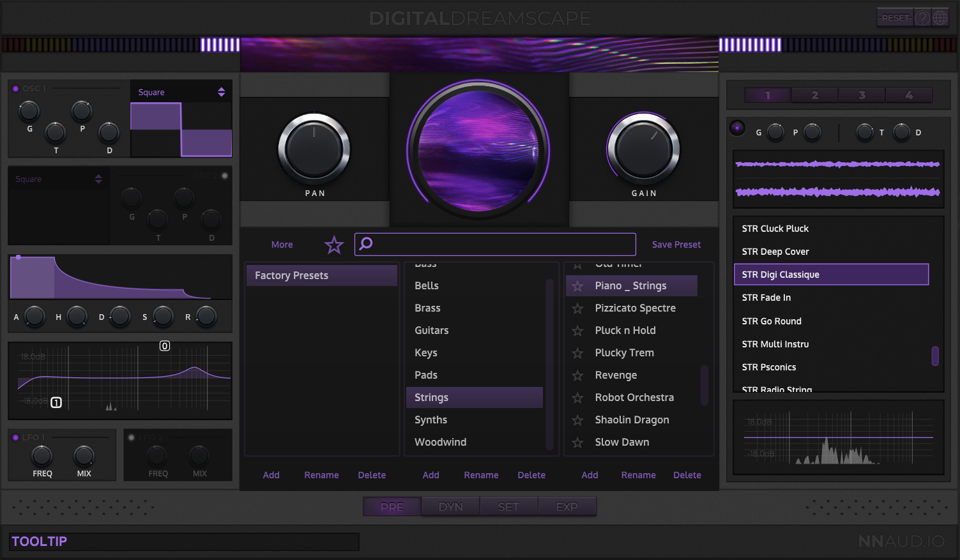960x560 pixels.
Task: Select sample layer tab 2
Action: tap(815, 95)
